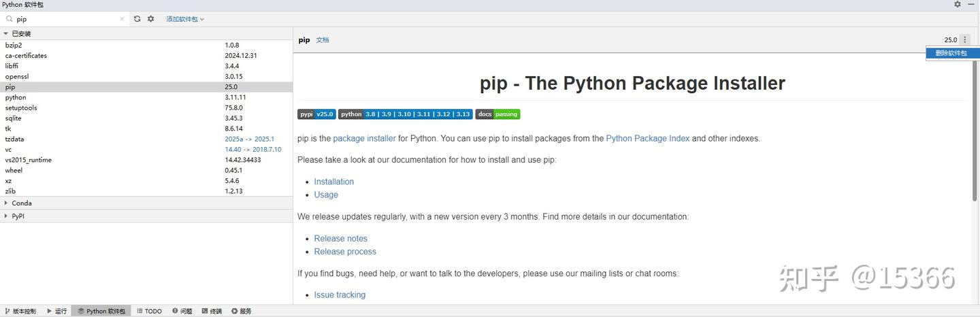The width and height of the screenshot is (980, 317).
Task: Open the Release process link
Action: 345,252
